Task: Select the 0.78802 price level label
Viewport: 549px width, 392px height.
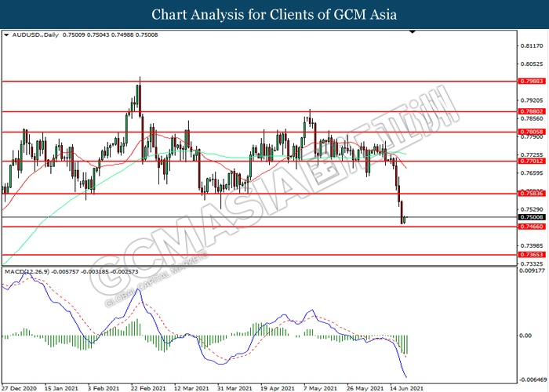Action: (532, 111)
